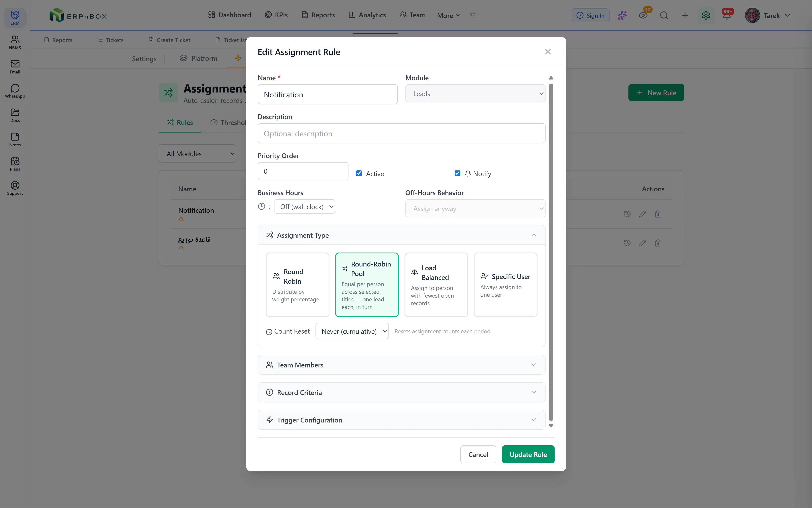Open the eye watchlist icon with badge 12
812x508 pixels.
[643, 15]
